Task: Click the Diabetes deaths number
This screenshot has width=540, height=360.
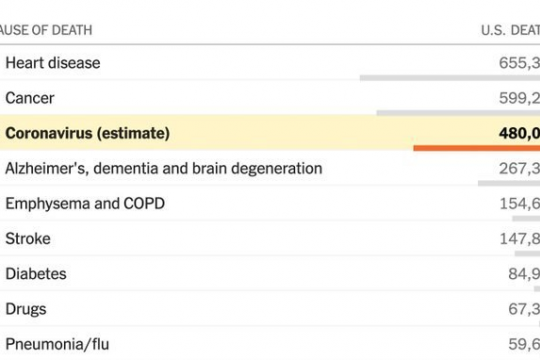Action: coord(524,274)
